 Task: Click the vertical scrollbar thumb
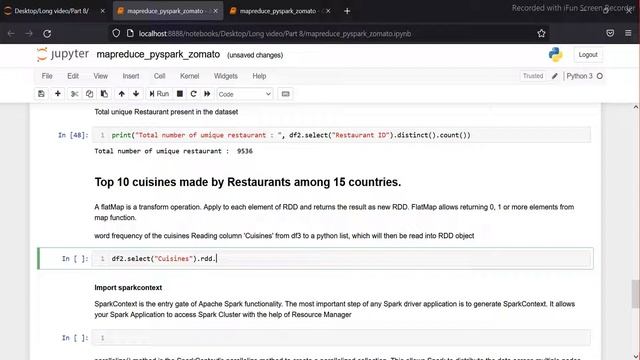point(636,294)
